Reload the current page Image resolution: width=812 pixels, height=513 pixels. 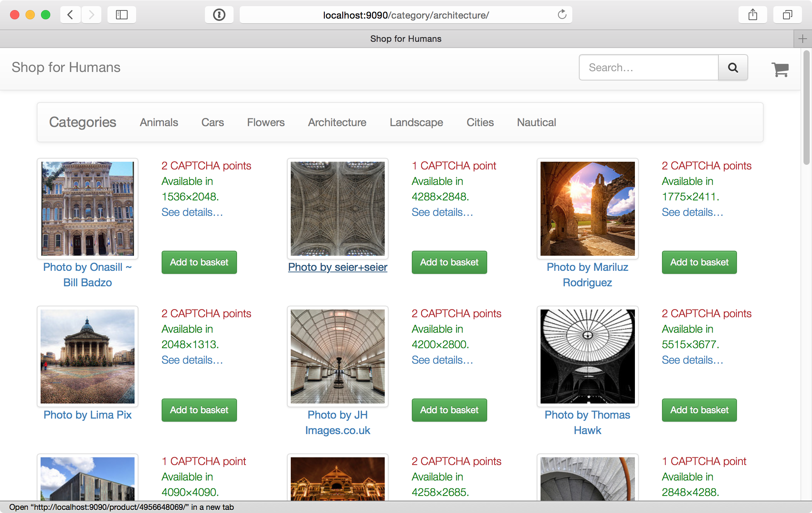tap(562, 15)
